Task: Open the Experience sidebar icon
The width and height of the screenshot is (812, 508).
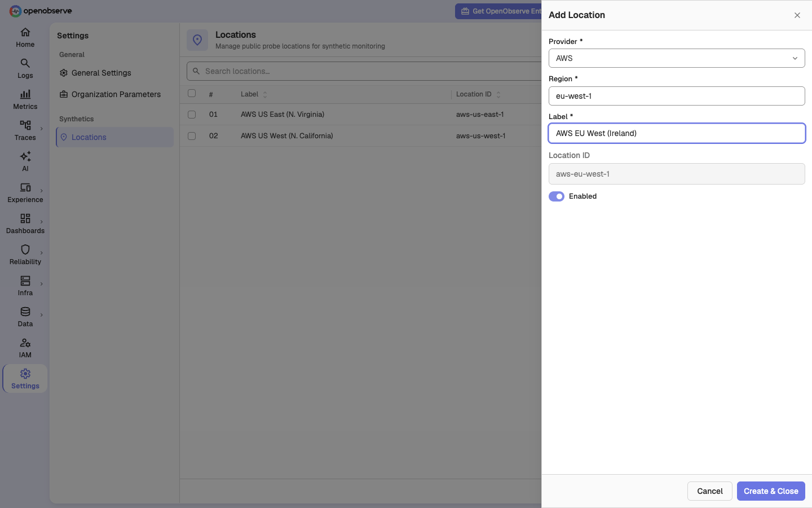Action: point(25,187)
